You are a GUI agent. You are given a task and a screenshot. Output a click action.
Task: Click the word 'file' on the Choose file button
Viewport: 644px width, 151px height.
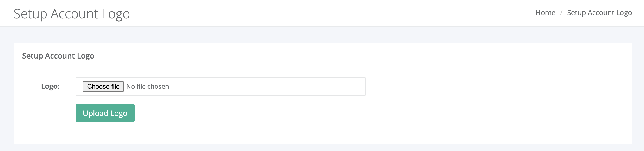tap(115, 87)
